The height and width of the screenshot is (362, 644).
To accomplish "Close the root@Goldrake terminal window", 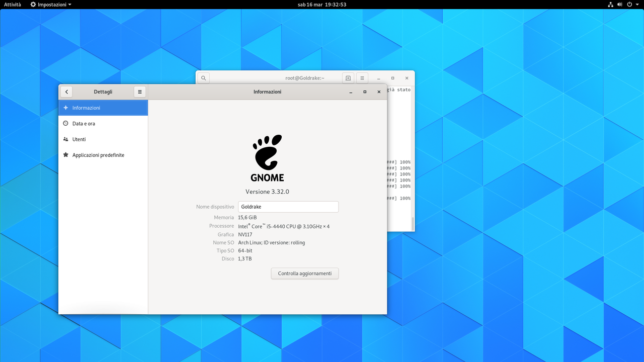I will 407,78.
